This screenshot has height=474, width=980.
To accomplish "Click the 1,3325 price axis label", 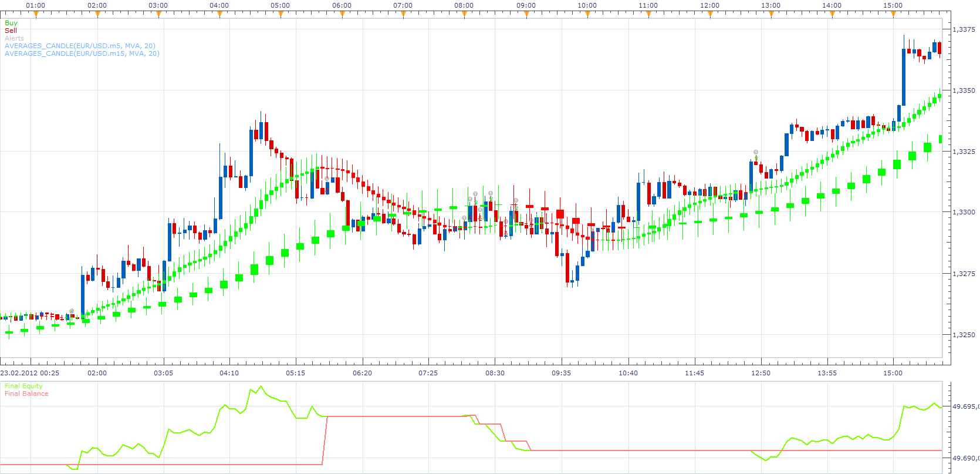I will 964,152.
